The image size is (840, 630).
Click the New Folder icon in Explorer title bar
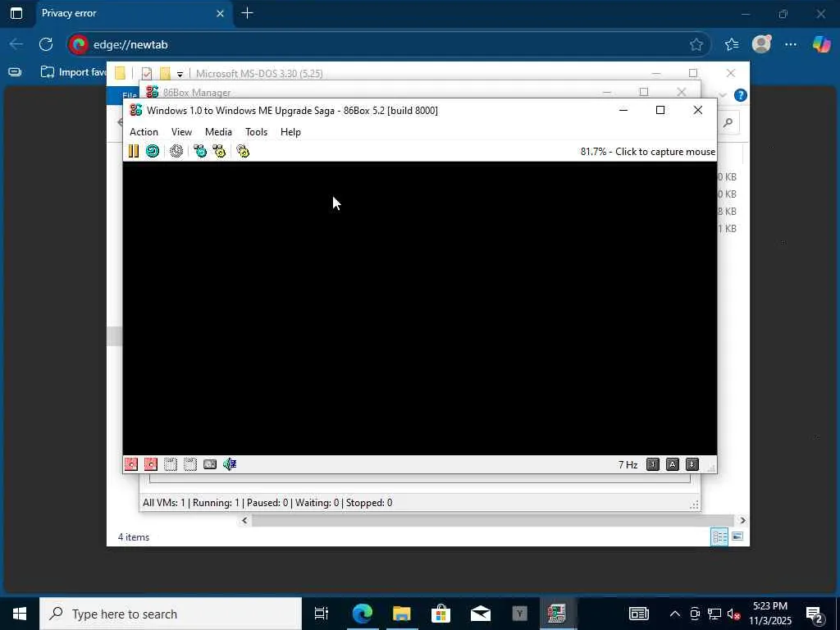[166, 73]
